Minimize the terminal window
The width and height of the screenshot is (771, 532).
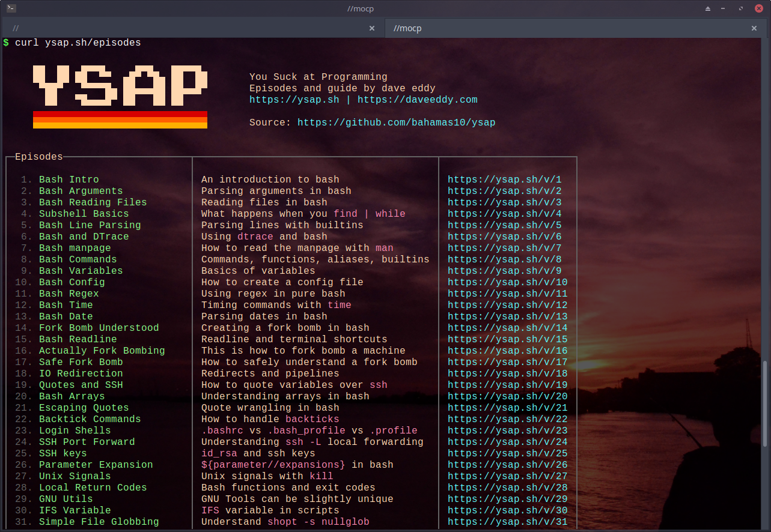[725, 8]
